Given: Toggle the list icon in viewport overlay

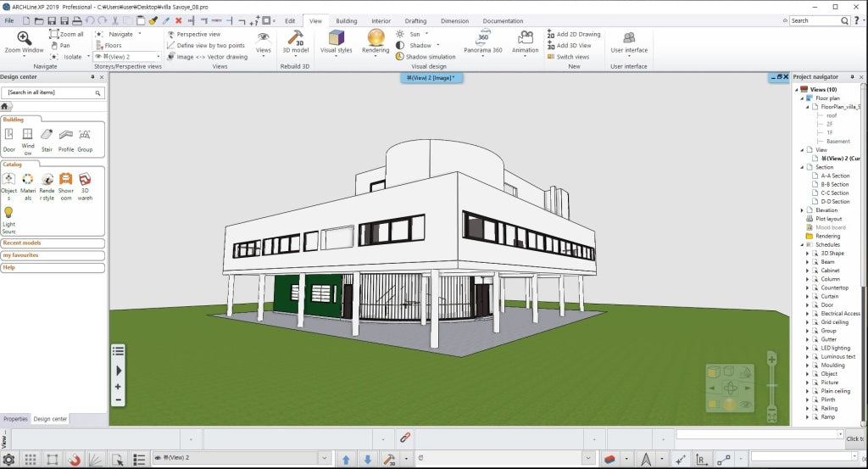Looking at the screenshot, I should [118, 351].
